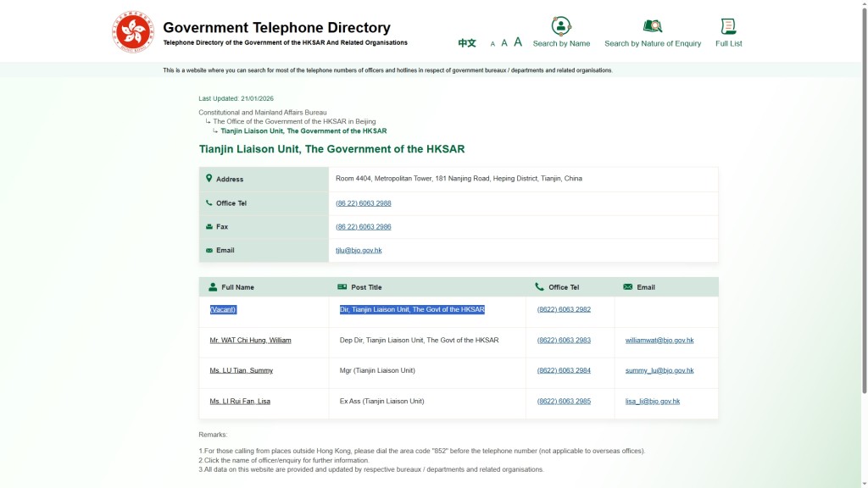Open Ms. LI Rui Fan, Lisa's details
Screen dimensions: 868x488
point(240,402)
